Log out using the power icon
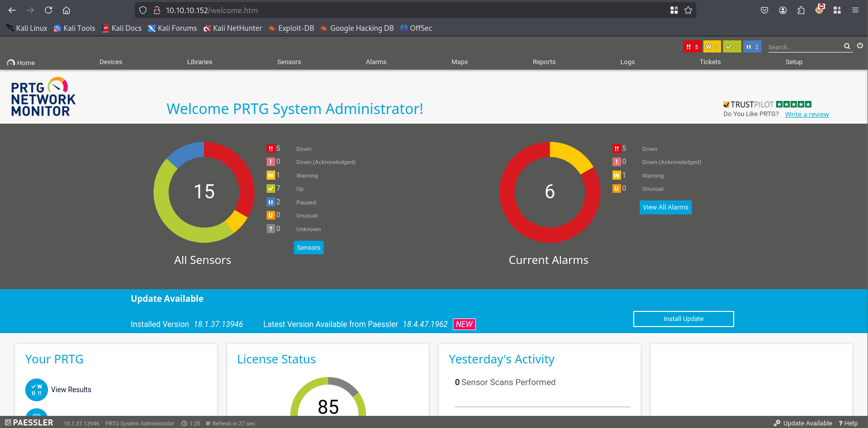This screenshot has width=868, height=428. pyautogui.click(x=860, y=46)
